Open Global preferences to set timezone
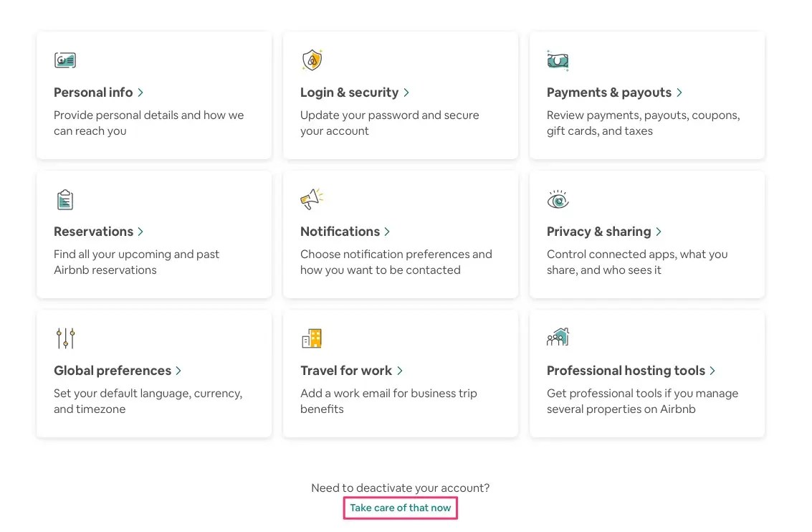 click(x=111, y=371)
